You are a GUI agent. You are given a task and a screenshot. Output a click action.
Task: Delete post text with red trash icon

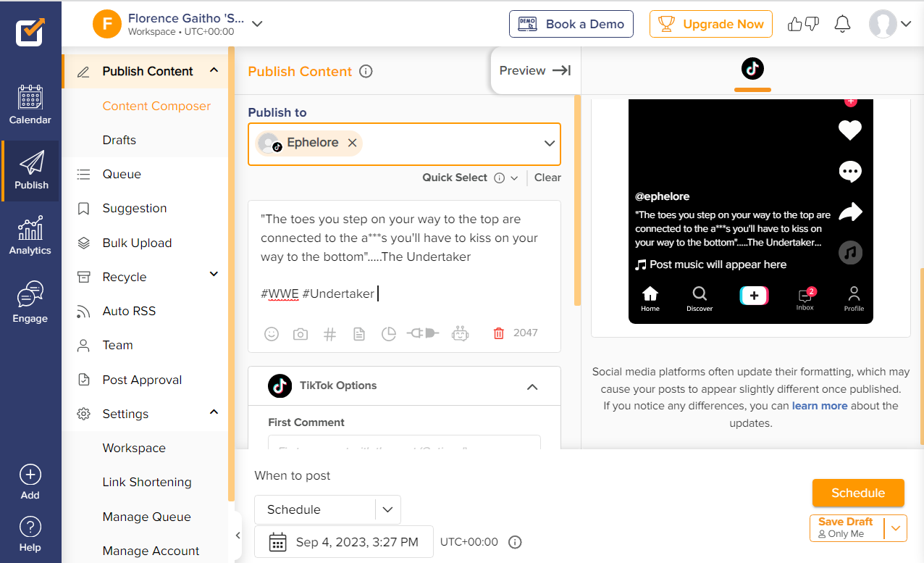(498, 333)
